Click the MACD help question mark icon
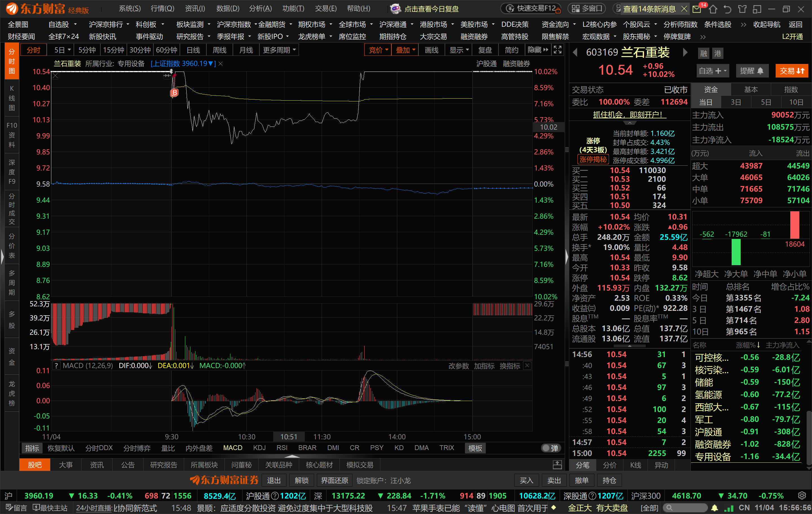The width and height of the screenshot is (812, 514). click(56, 366)
